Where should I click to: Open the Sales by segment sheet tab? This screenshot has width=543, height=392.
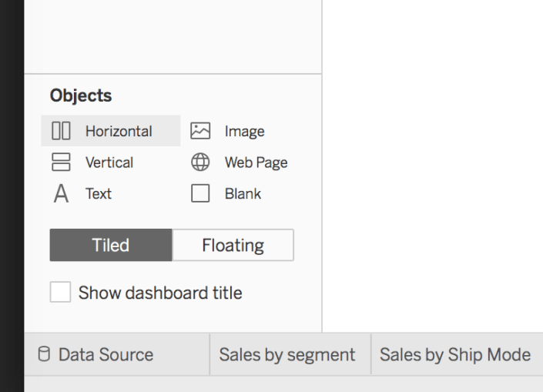(x=287, y=354)
